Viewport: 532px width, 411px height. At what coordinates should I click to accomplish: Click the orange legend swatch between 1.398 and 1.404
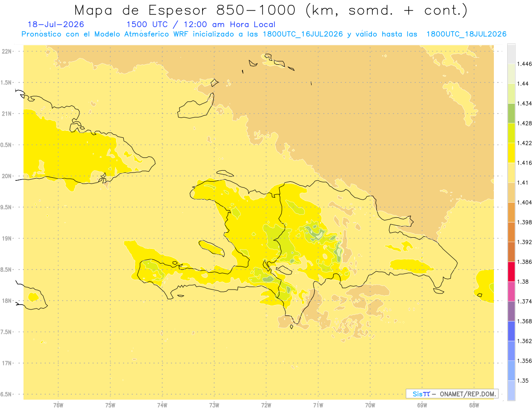pos(511,212)
